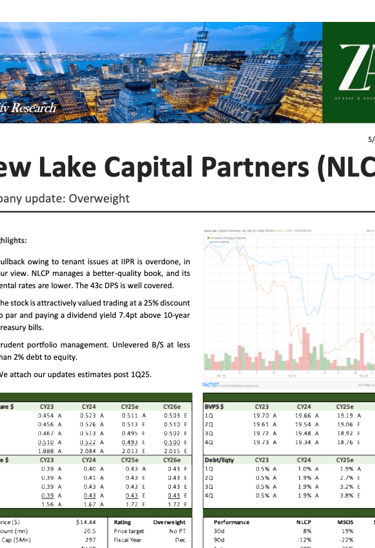The height and width of the screenshot is (548, 375).
Task: Select the 0.454 value cell
Action: click(x=46, y=416)
